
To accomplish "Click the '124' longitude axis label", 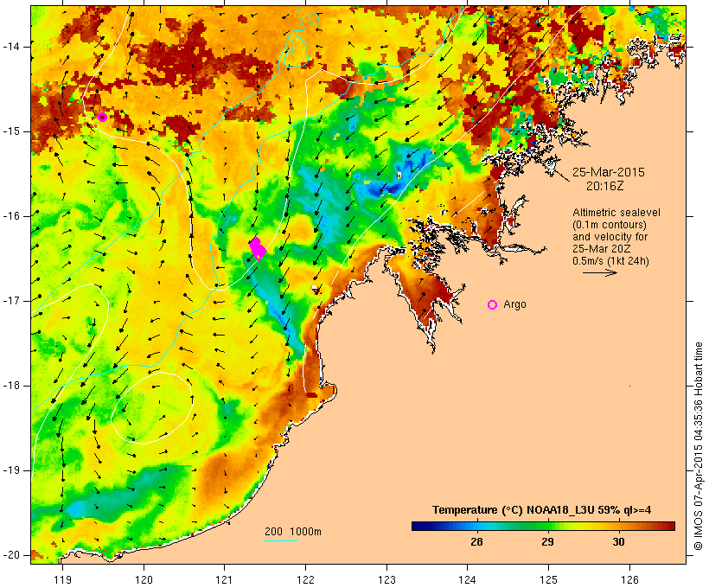I will pos(467,579).
